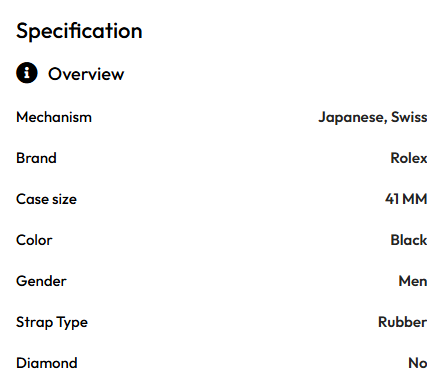Click the Strap Type label

tap(52, 323)
